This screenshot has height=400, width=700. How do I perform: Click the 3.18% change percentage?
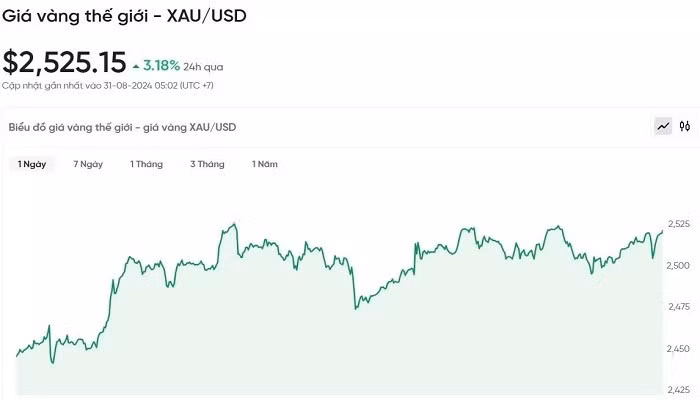pos(161,66)
